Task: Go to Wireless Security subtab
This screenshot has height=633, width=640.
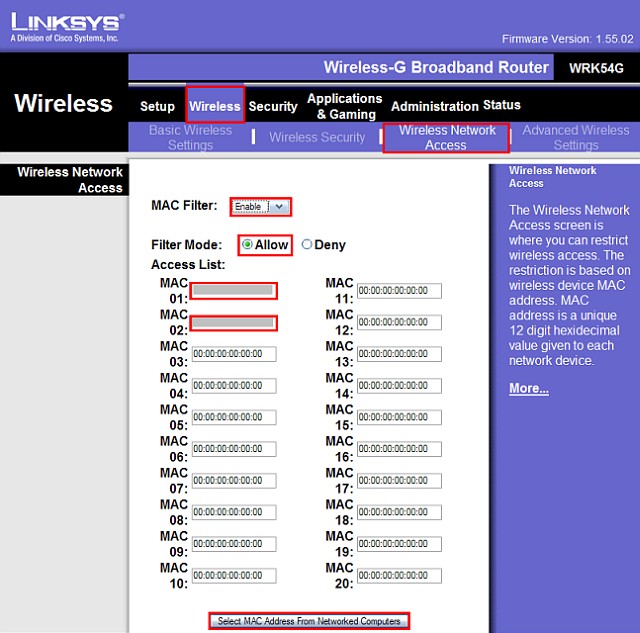Action: tap(317, 137)
